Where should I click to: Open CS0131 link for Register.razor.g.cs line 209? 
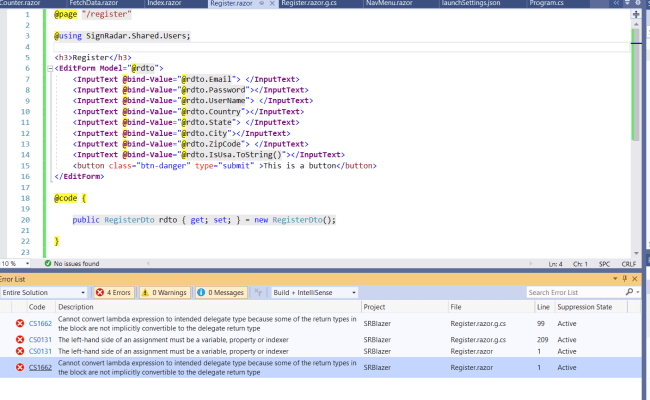tap(40, 340)
